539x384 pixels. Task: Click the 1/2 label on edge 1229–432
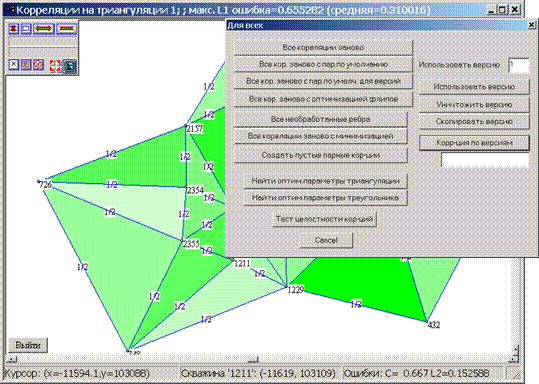356,304
